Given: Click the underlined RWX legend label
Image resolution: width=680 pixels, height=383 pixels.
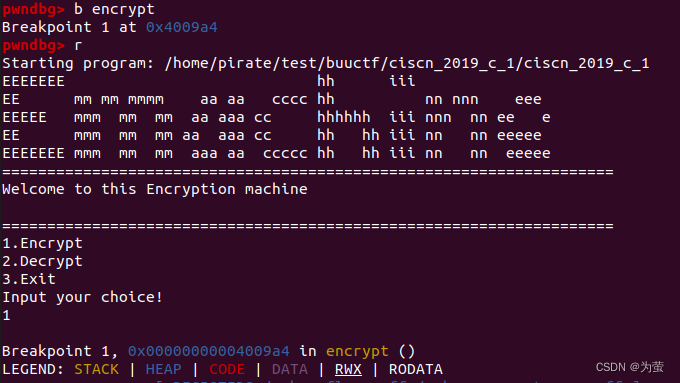Looking at the screenshot, I should point(348,369).
